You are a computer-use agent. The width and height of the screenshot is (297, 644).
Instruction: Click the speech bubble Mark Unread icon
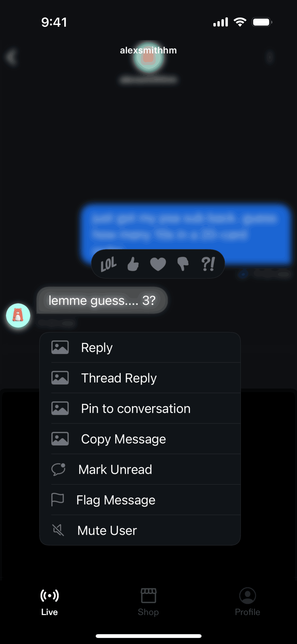[58, 469]
